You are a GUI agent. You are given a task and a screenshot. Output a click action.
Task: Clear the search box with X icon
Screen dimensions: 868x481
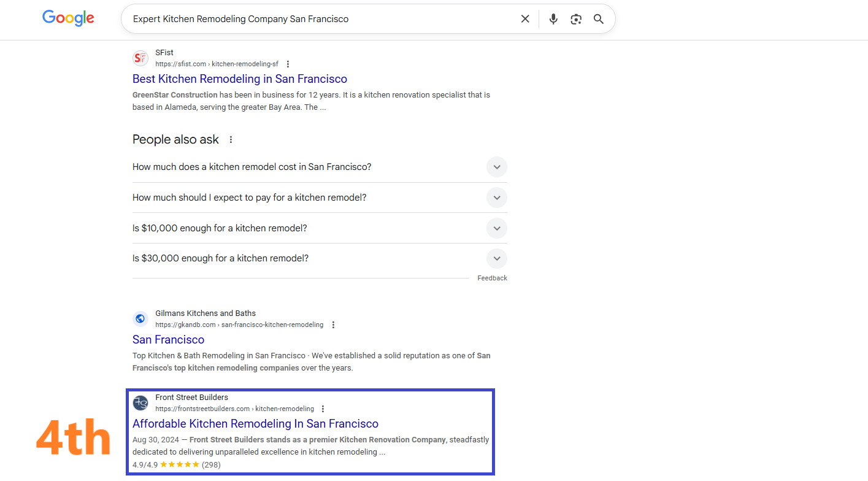525,19
